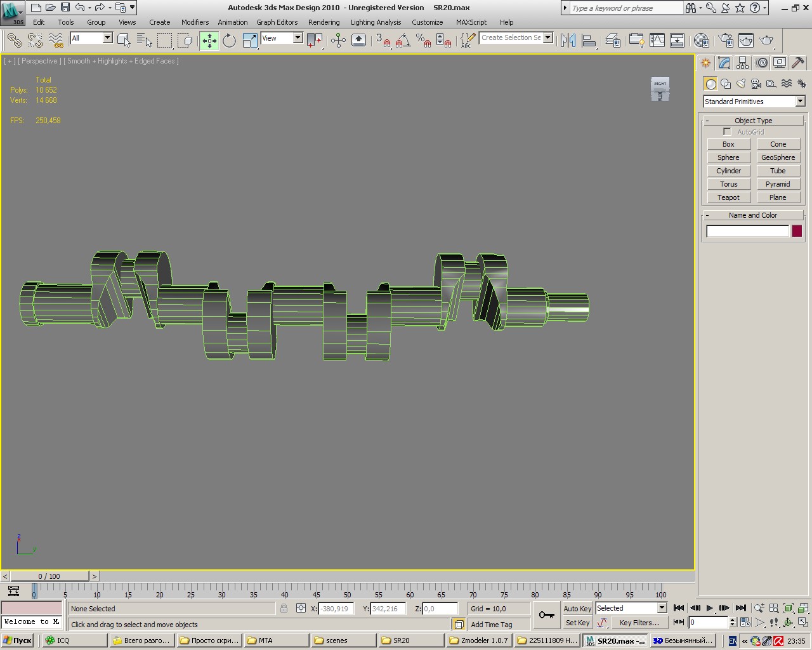Image resolution: width=812 pixels, height=650 pixels.
Task: Toggle the 3D Snaps button
Action: (x=383, y=41)
